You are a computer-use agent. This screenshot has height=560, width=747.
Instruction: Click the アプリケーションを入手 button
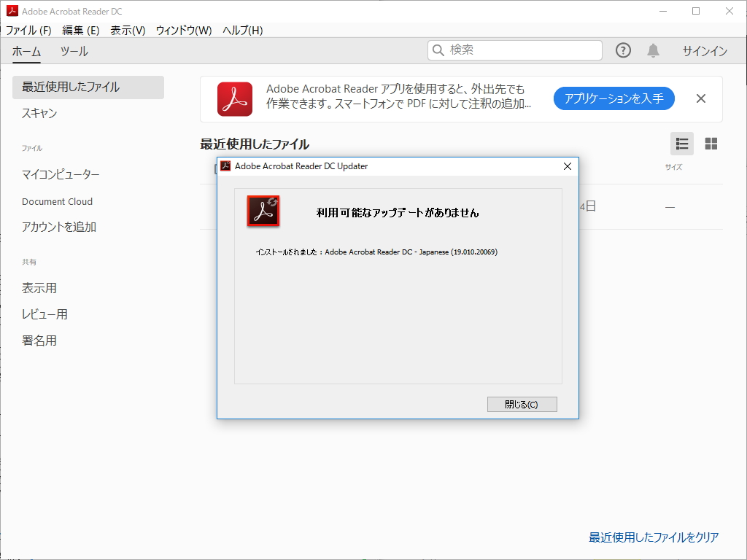tap(614, 98)
